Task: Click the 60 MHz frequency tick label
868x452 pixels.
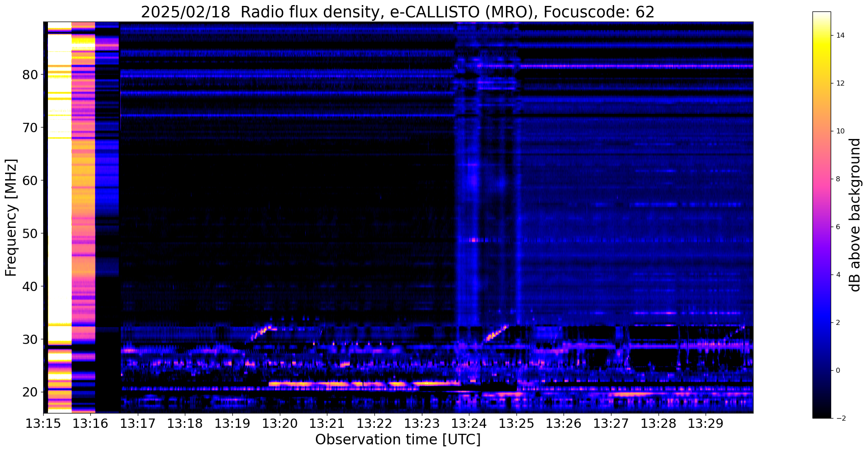Action: (x=30, y=180)
